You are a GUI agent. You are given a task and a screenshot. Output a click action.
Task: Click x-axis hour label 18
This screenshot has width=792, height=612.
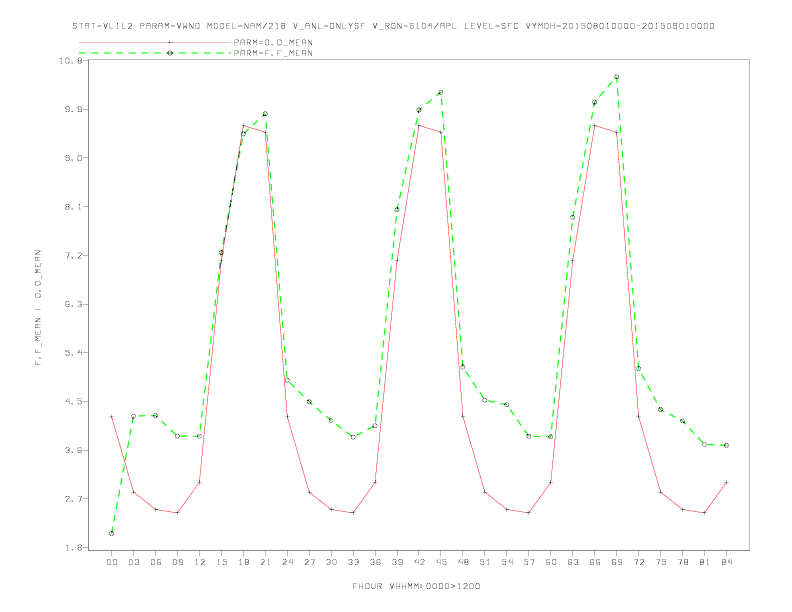click(243, 562)
